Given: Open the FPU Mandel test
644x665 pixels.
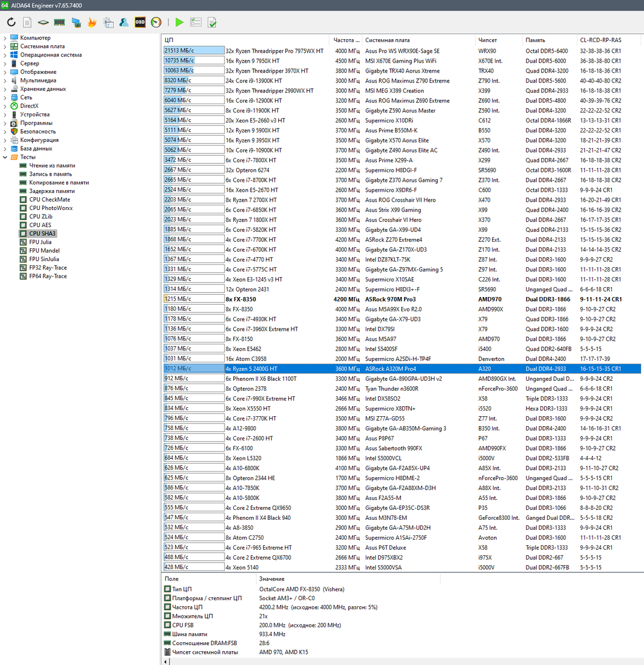Looking at the screenshot, I should 44,250.
